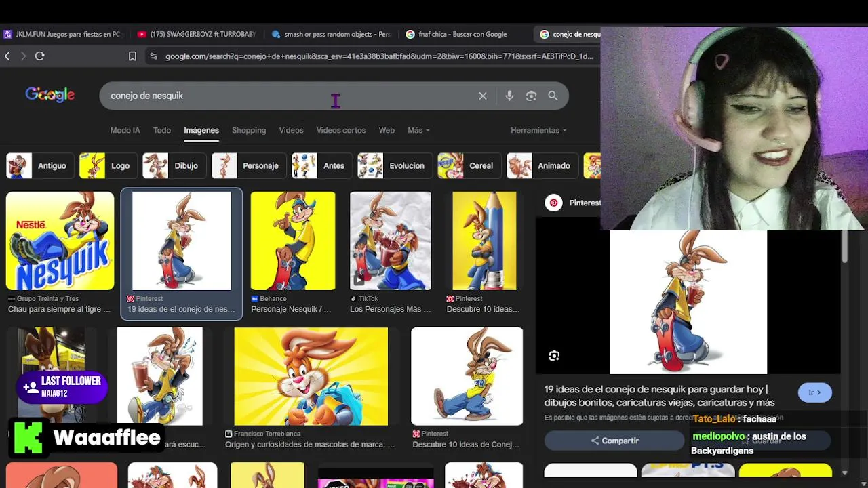Filter images by the Evolucion chip
Viewport: 868px width, 488px height.
[394, 165]
